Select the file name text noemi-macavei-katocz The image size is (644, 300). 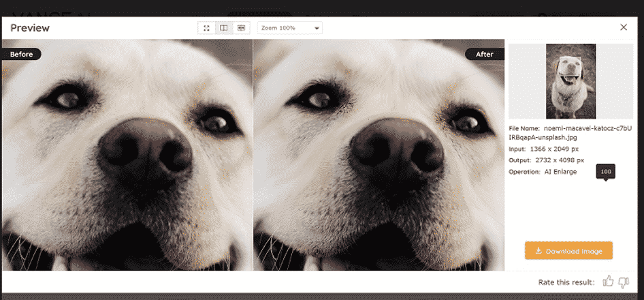[570, 132]
